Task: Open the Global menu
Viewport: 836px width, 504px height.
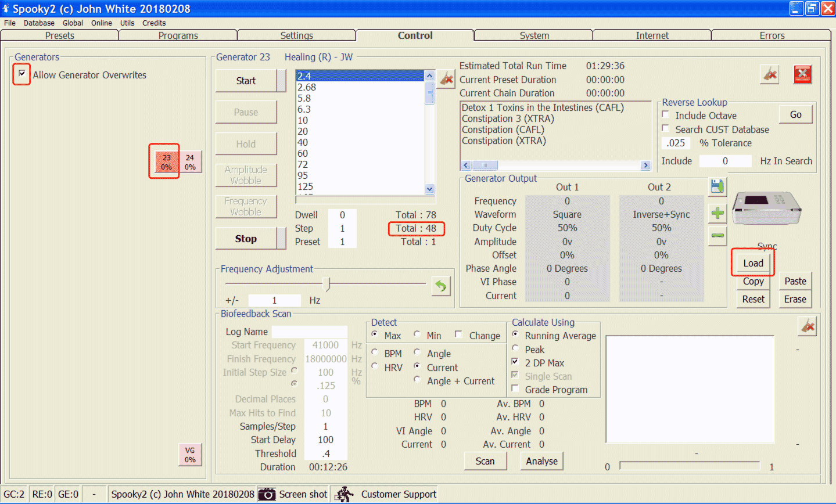Action: (73, 23)
